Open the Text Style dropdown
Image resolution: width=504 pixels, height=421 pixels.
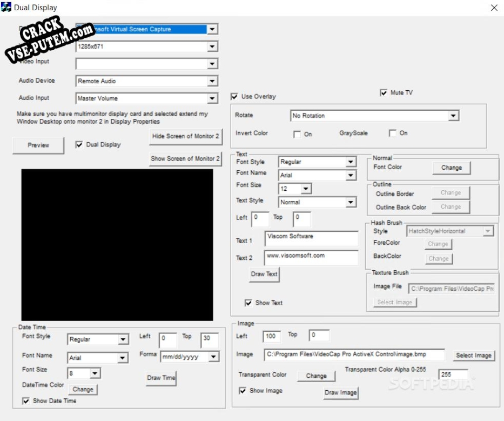(x=351, y=202)
